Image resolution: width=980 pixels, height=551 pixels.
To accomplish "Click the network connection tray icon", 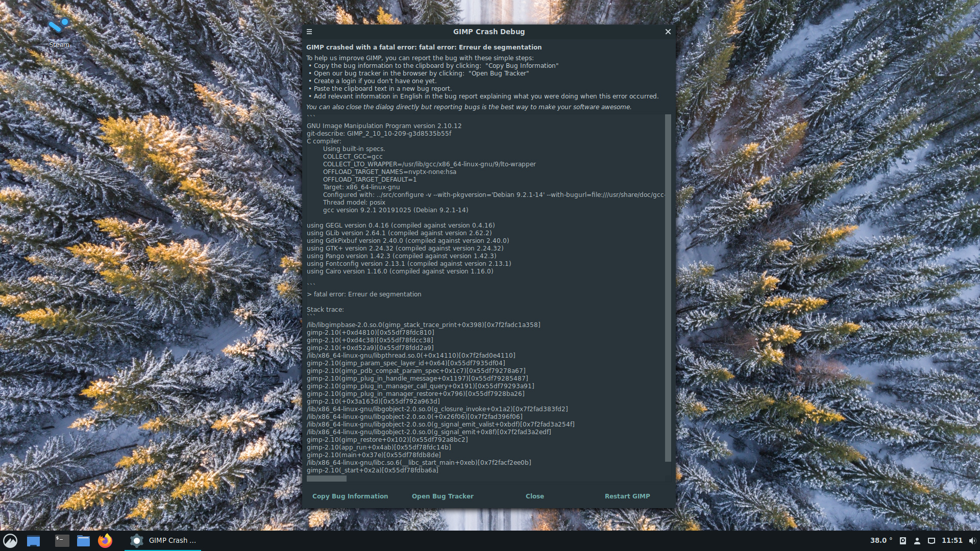I will (932, 541).
